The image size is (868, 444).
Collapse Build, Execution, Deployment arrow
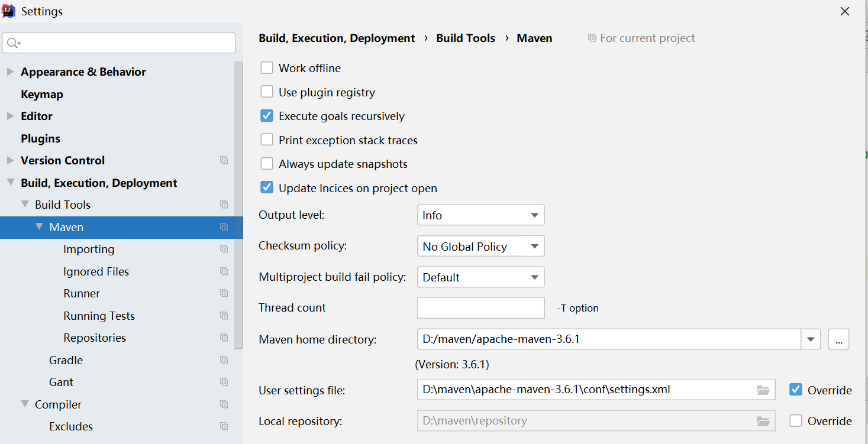point(11,183)
